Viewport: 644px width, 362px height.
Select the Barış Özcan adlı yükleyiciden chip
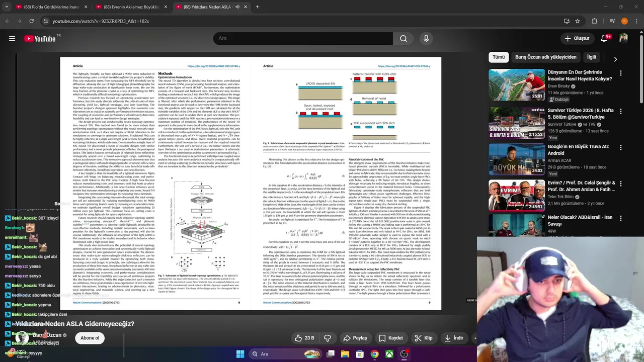546,57
